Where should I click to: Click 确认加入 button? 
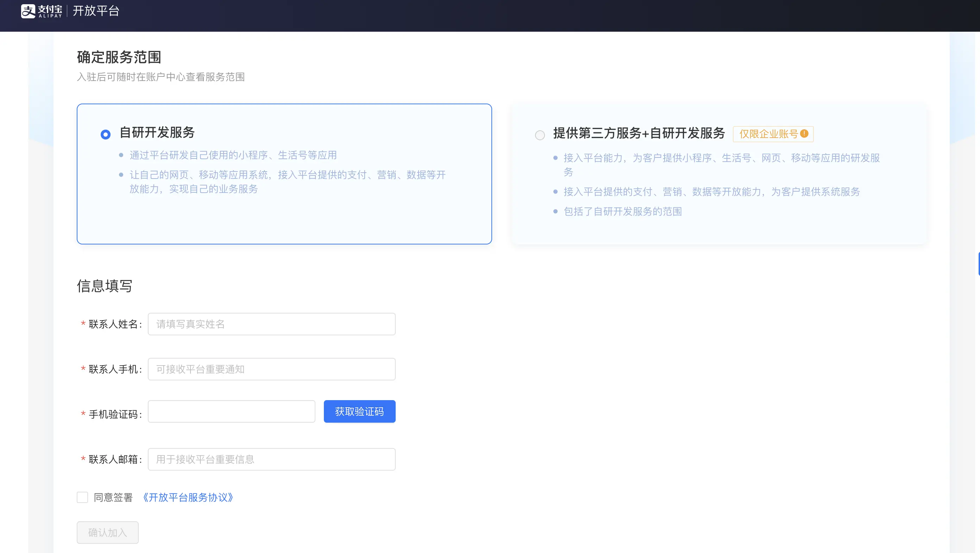108,532
